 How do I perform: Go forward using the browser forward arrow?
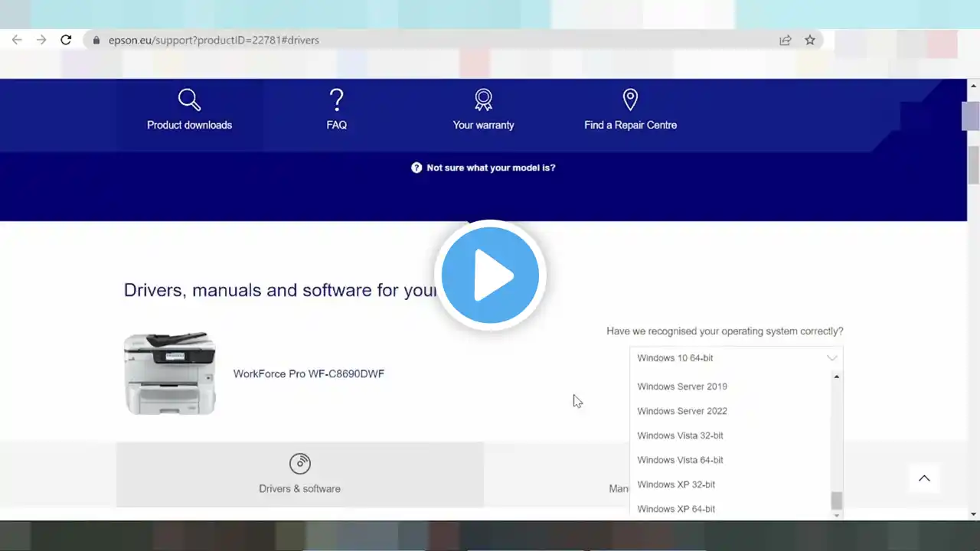(41, 40)
